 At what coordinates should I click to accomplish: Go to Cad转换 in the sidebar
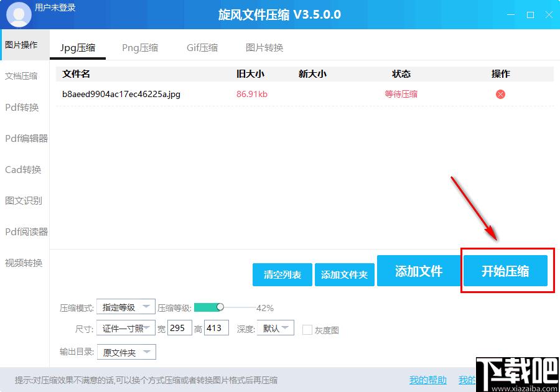pos(23,170)
